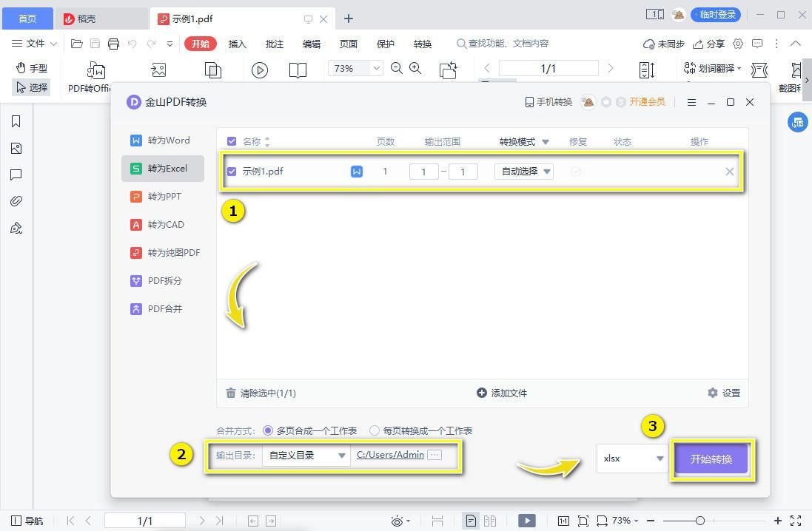Click the trash icon 清除选中
The height and width of the screenshot is (531, 812).
pos(230,393)
